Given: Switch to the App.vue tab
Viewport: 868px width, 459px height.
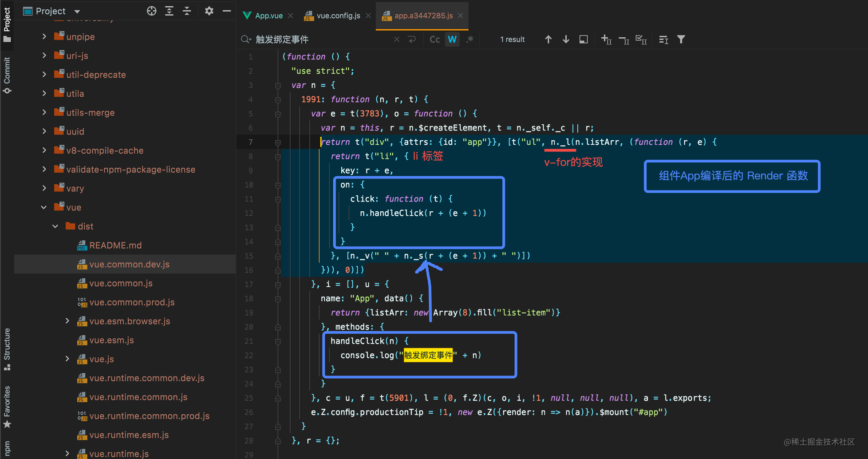Looking at the screenshot, I should pyautogui.click(x=268, y=16).
